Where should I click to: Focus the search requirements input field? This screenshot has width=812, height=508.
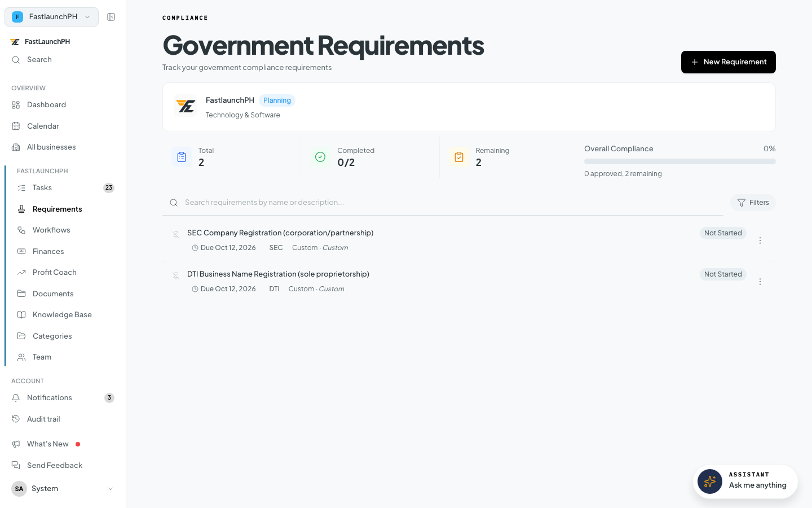(x=443, y=203)
